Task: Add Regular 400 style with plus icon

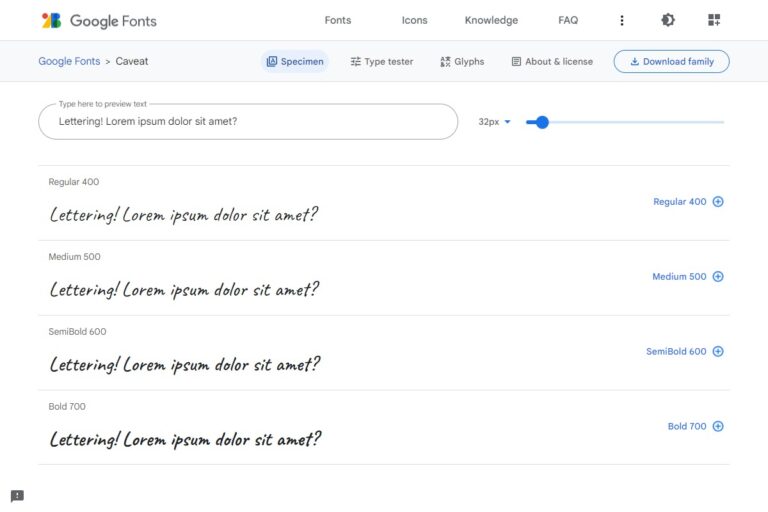Action: [x=717, y=202]
